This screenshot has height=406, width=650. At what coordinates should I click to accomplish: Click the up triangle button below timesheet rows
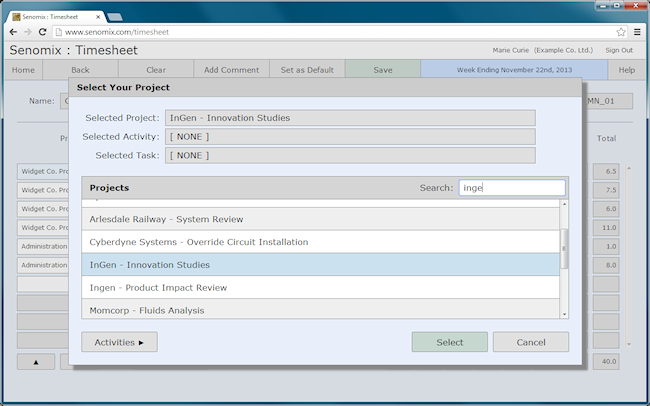[36, 362]
